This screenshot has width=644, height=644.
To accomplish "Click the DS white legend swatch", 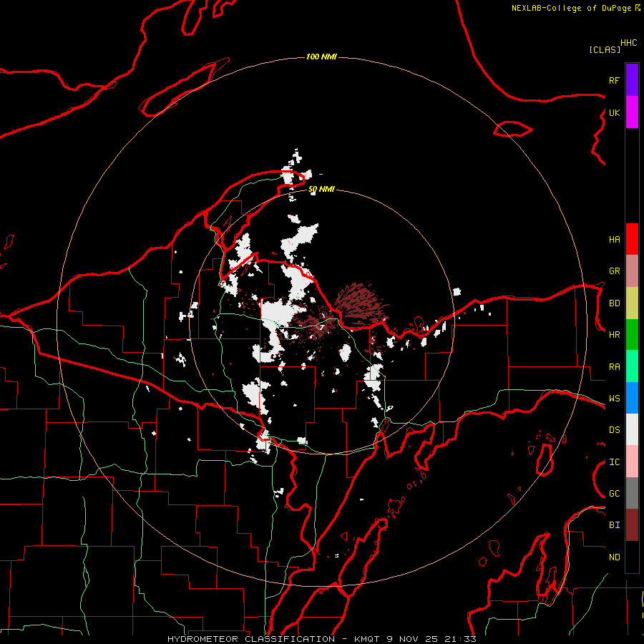I will pos(632,429).
